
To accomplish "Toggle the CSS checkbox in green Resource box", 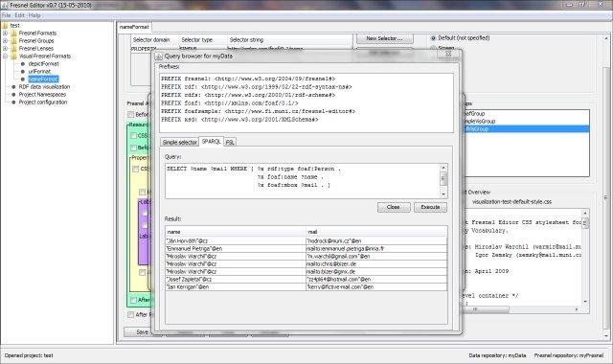I will click(133, 136).
